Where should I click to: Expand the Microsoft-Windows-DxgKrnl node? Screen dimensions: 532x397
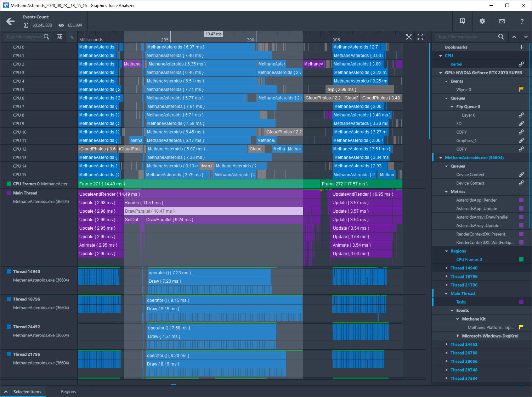[458, 336]
